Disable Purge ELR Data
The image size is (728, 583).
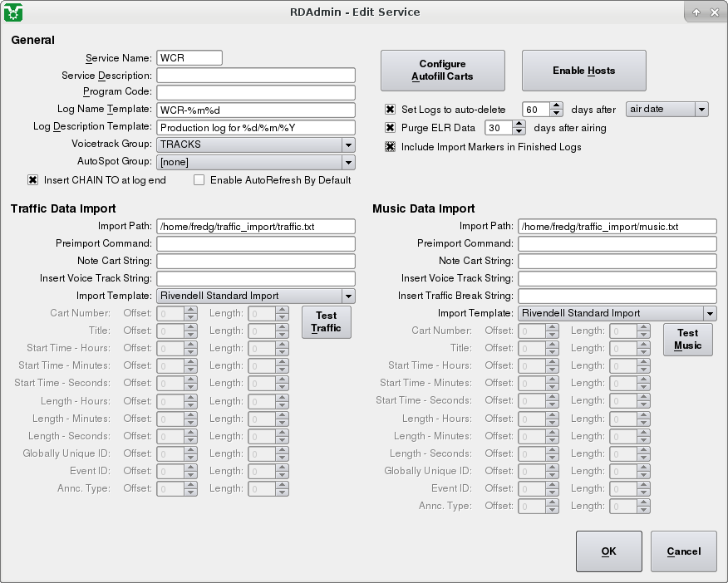coord(390,129)
